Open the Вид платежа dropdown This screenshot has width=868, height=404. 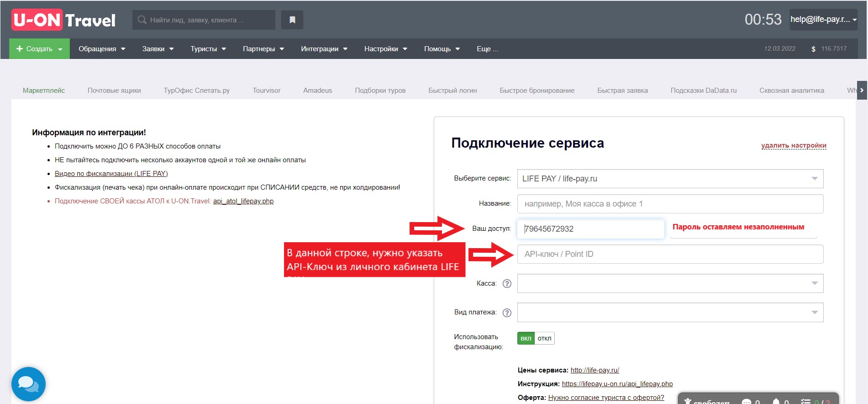[670, 313]
